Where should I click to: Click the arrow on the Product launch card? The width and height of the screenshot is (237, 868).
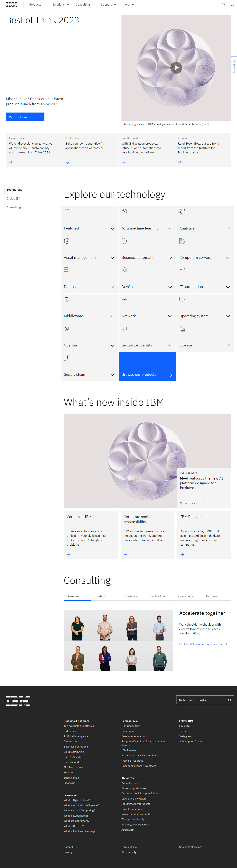(67, 162)
